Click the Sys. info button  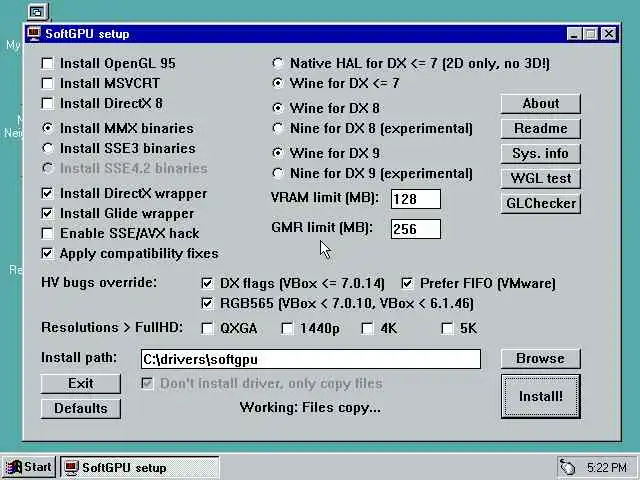541,153
